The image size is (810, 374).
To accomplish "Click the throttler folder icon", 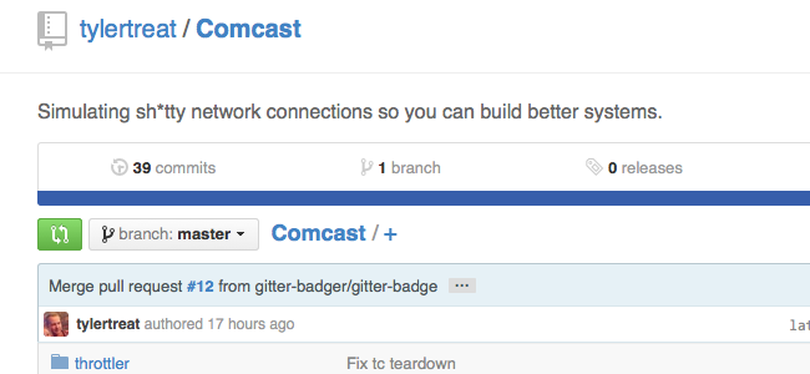I will (x=60, y=362).
